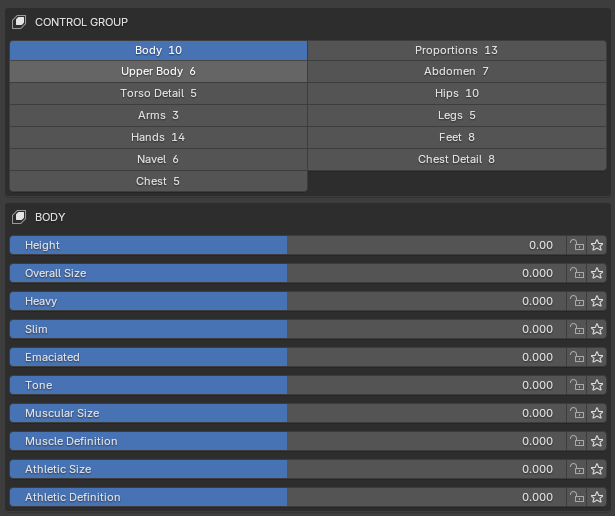The height and width of the screenshot is (516, 615).
Task: Switch to Hips 10 group
Action: click(457, 93)
